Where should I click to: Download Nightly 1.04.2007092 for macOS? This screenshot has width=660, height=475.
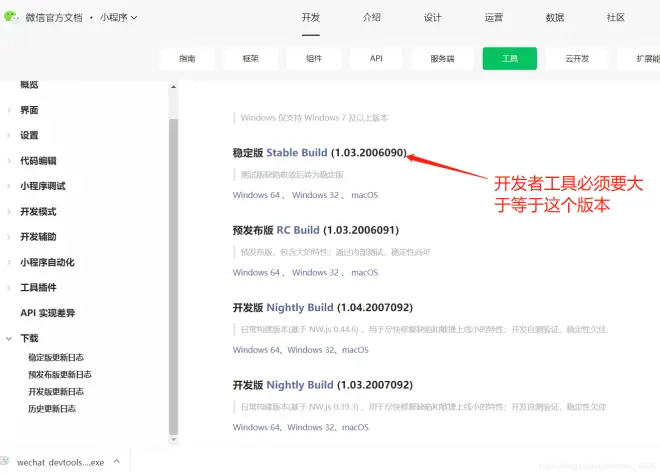pyautogui.click(x=355, y=350)
